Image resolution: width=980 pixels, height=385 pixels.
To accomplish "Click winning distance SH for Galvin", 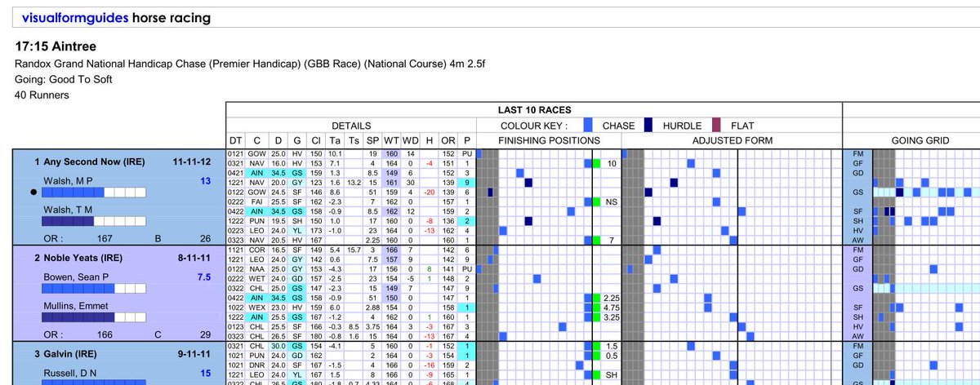I will click(x=610, y=374).
